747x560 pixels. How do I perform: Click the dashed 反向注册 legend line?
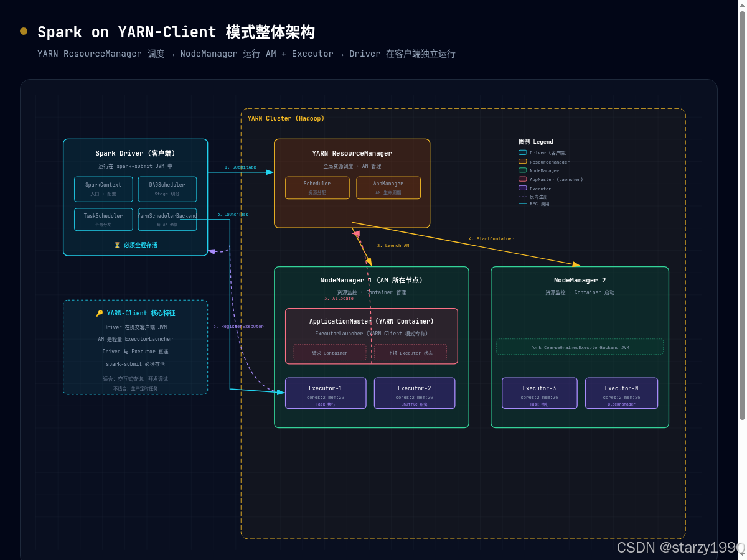tap(523, 197)
